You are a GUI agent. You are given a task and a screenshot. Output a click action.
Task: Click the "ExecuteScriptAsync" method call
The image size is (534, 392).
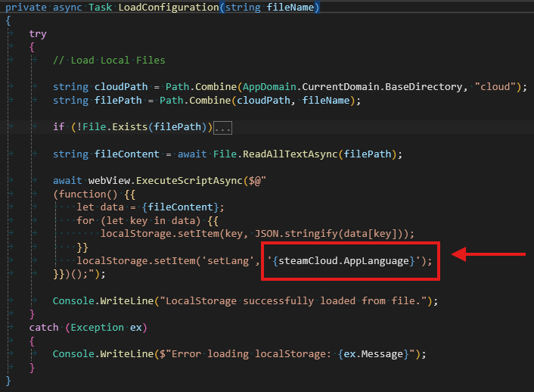pos(189,181)
